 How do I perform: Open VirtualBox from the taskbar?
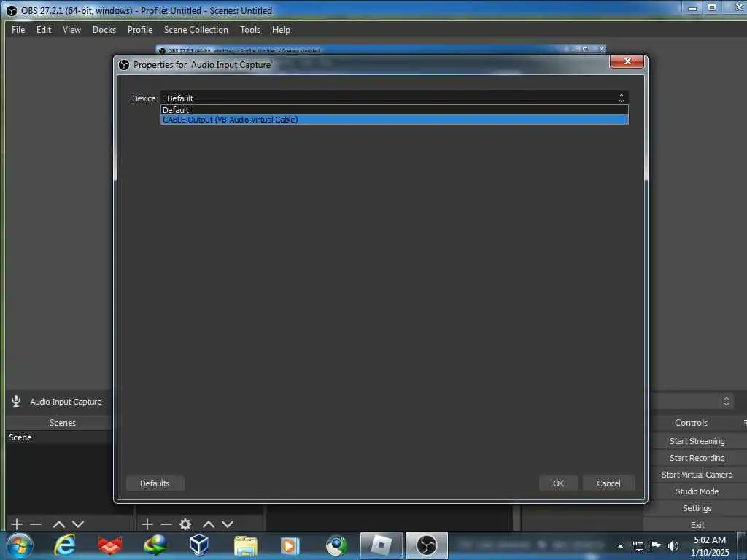point(199,545)
